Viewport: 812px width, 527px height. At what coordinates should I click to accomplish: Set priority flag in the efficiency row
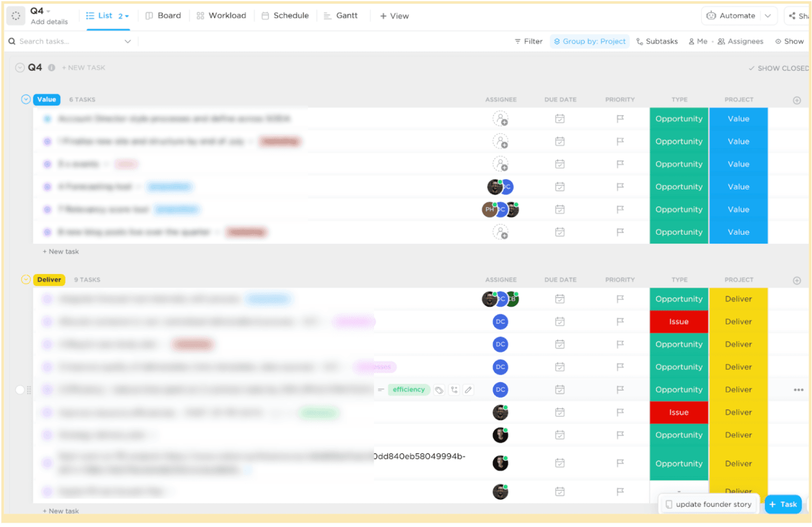coord(620,390)
